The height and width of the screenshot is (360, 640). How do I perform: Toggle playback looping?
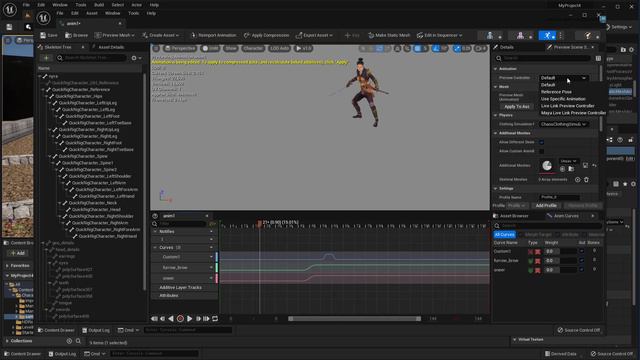(x=215, y=319)
